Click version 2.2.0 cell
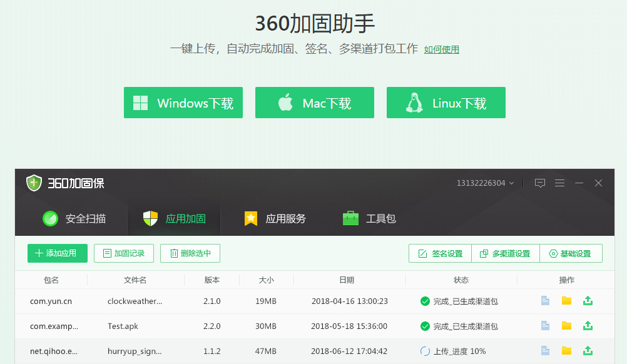627x364 pixels. tap(212, 326)
